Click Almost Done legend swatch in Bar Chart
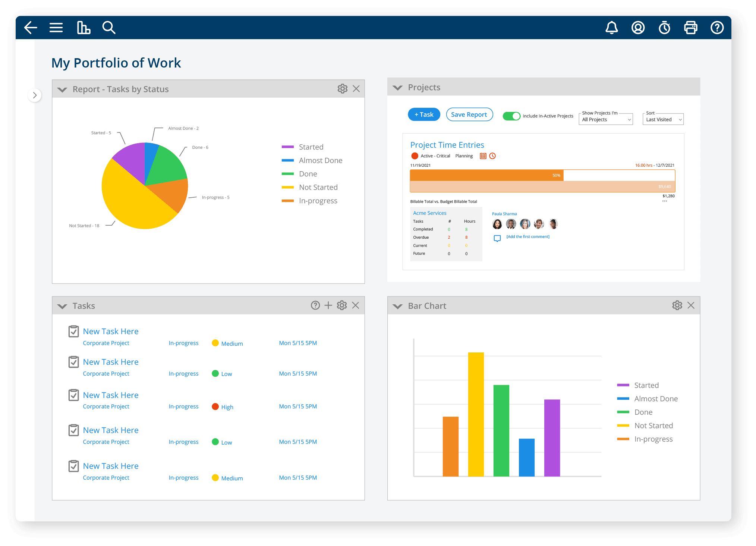756x546 pixels. coord(623,399)
